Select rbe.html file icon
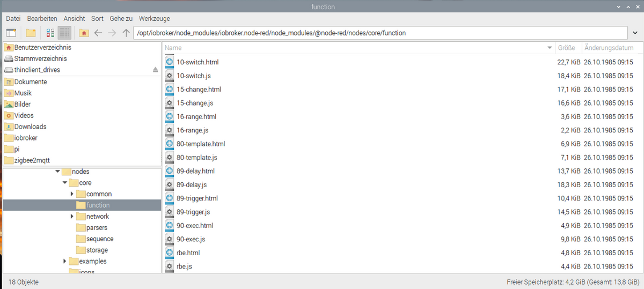The width and height of the screenshot is (644, 289). pyautogui.click(x=170, y=253)
